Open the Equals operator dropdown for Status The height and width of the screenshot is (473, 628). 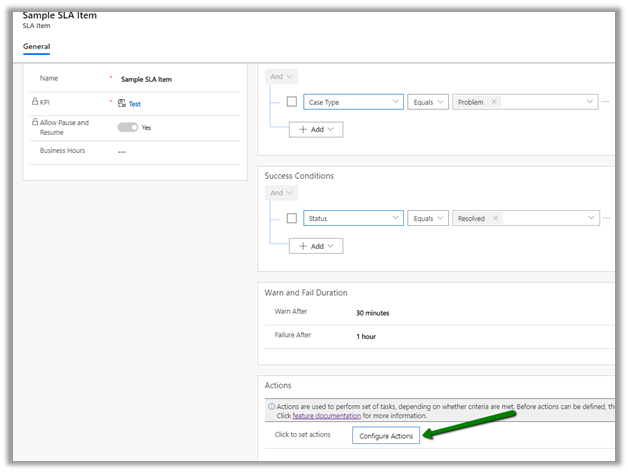pos(428,218)
